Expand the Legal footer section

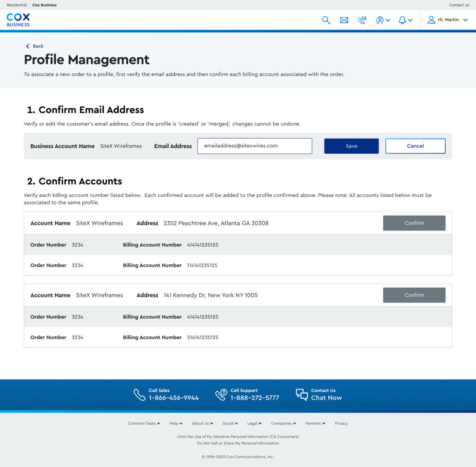(254, 423)
